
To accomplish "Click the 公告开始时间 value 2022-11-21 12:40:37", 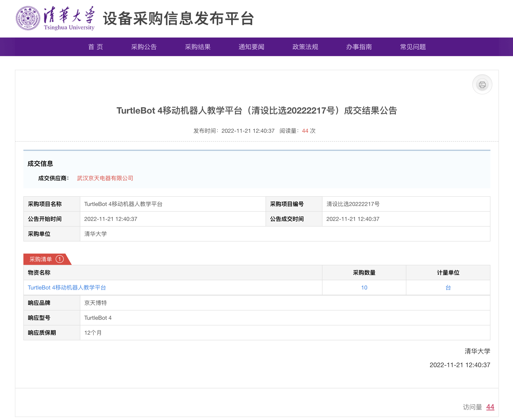I will pos(111,219).
